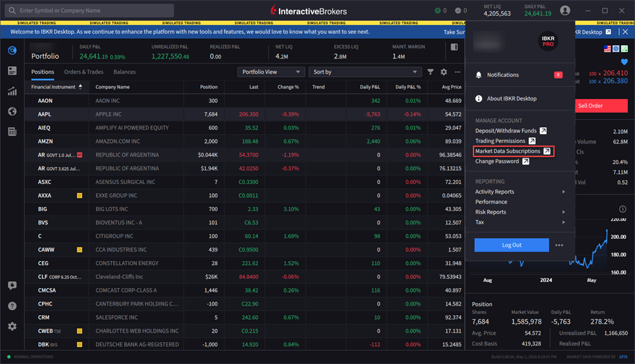
Task: Click the Daily P&L column header
Action: [x=370, y=86]
